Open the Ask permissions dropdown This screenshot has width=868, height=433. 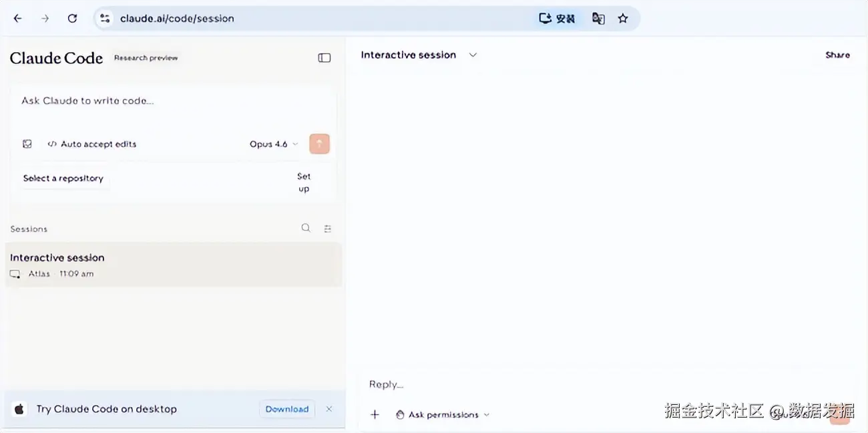(x=443, y=414)
